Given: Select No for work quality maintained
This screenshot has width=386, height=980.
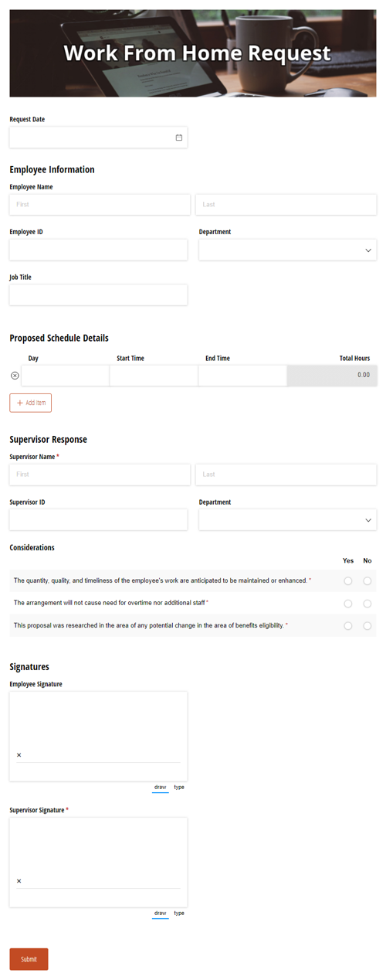Looking at the screenshot, I should (367, 580).
